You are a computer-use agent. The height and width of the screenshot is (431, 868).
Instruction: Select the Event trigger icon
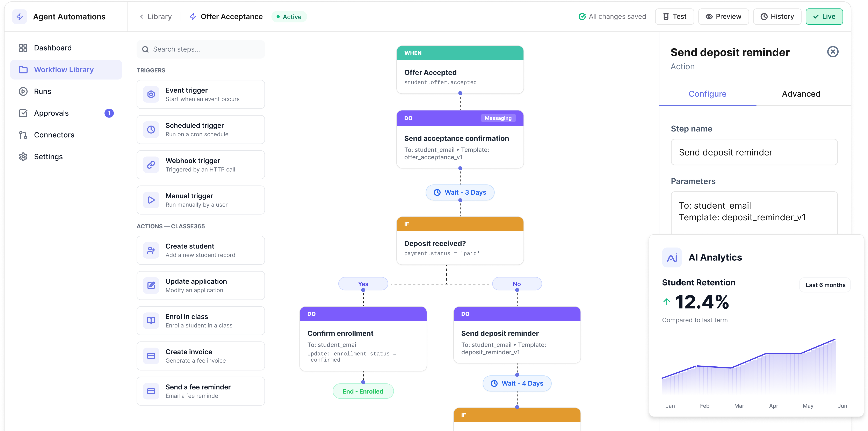click(151, 94)
